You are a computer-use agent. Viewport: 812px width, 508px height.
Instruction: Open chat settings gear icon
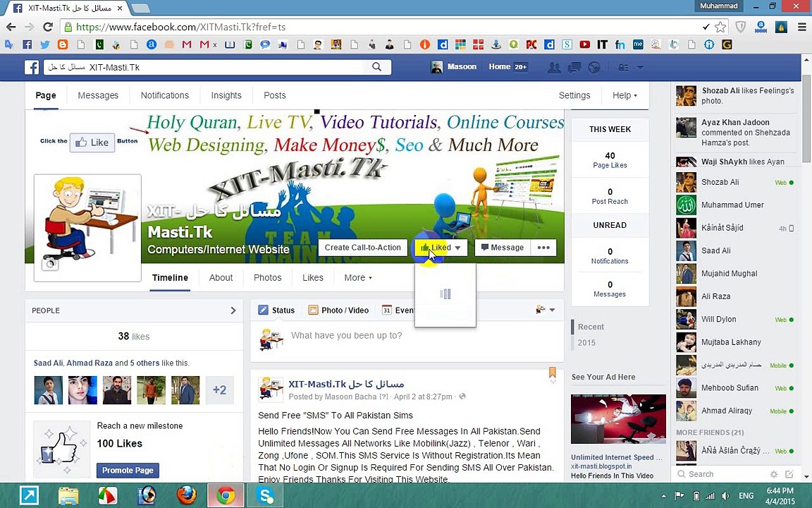coord(774,474)
